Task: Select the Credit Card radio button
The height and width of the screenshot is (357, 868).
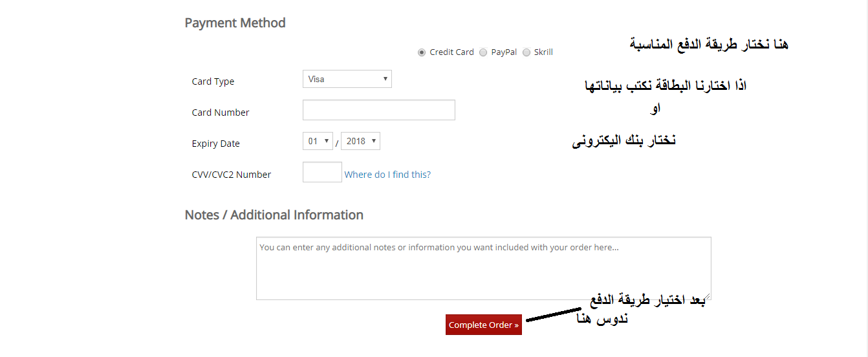Action: 422,52
